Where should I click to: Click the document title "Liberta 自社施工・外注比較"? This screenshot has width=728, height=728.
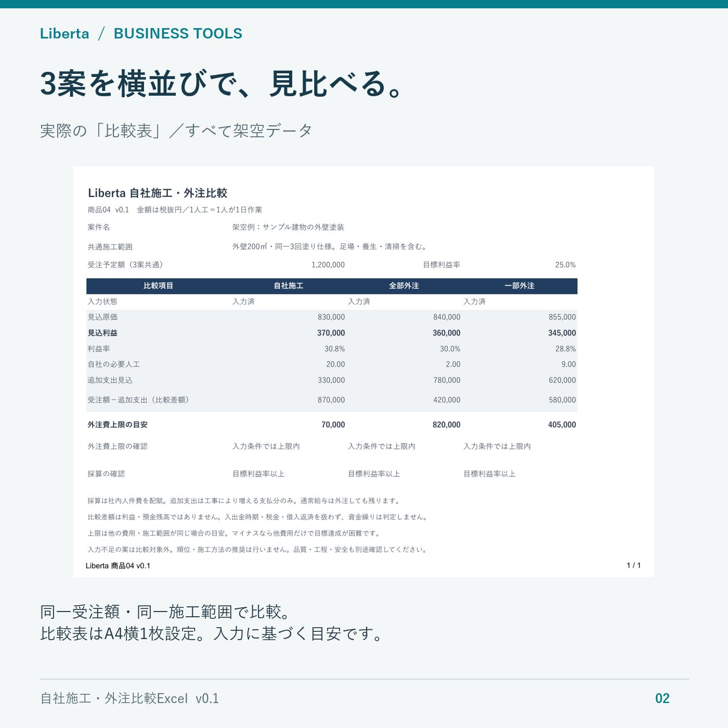point(158,193)
